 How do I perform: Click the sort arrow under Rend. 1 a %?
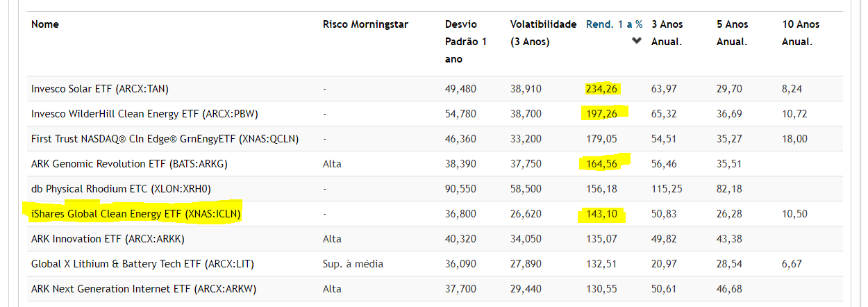point(636,41)
